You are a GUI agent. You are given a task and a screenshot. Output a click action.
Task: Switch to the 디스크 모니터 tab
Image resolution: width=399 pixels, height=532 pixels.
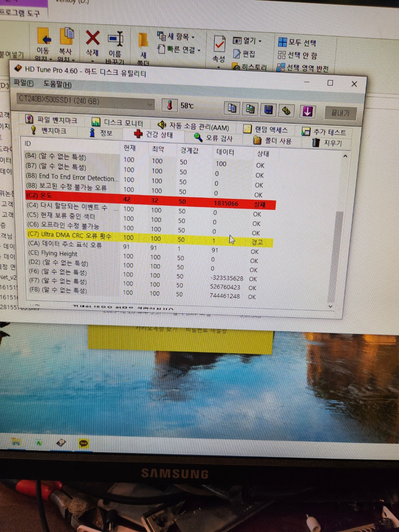(x=117, y=122)
